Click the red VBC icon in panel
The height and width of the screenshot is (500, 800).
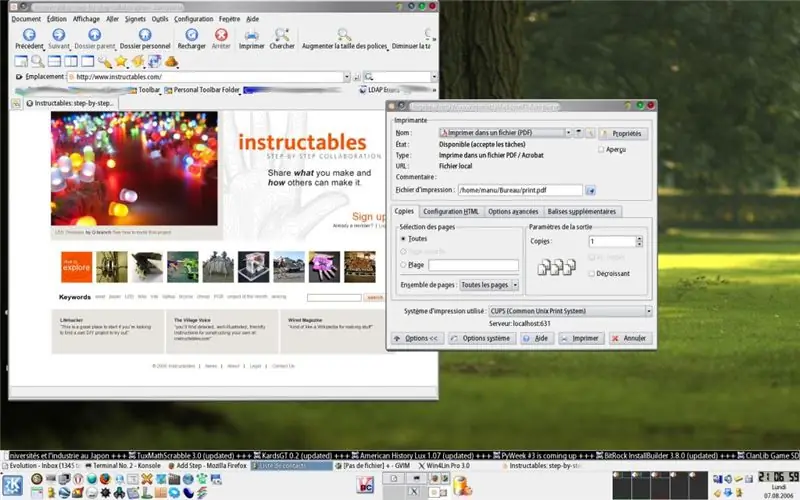coord(365,485)
